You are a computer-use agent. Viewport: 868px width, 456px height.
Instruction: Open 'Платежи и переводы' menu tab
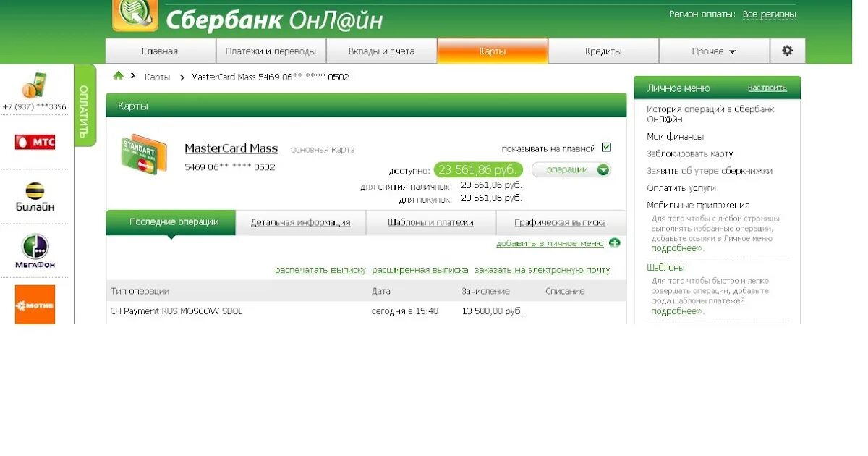pos(271,51)
